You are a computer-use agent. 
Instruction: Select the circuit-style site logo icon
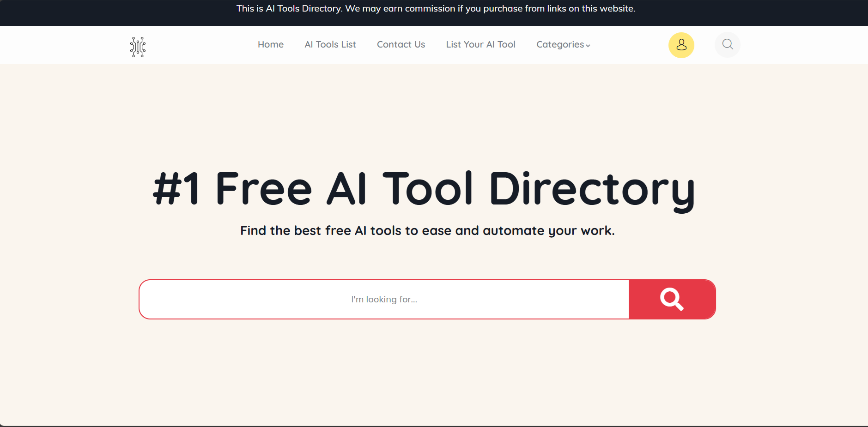137,46
